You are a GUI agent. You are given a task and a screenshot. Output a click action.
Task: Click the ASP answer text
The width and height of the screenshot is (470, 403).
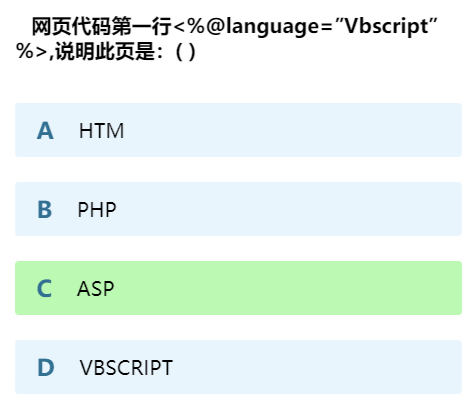click(x=96, y=289)
